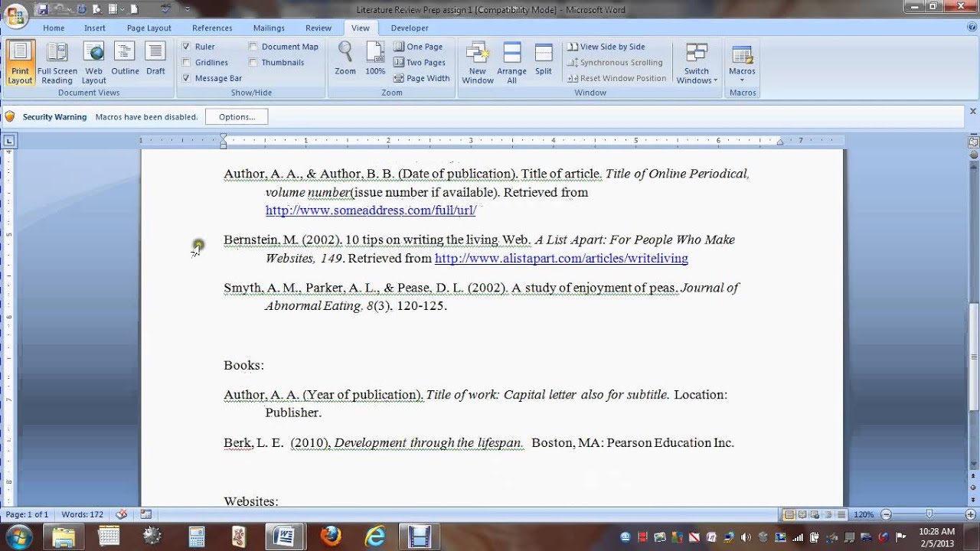Open a New Window of document
This screenshot has height=551, width=980.
[478, 63]
